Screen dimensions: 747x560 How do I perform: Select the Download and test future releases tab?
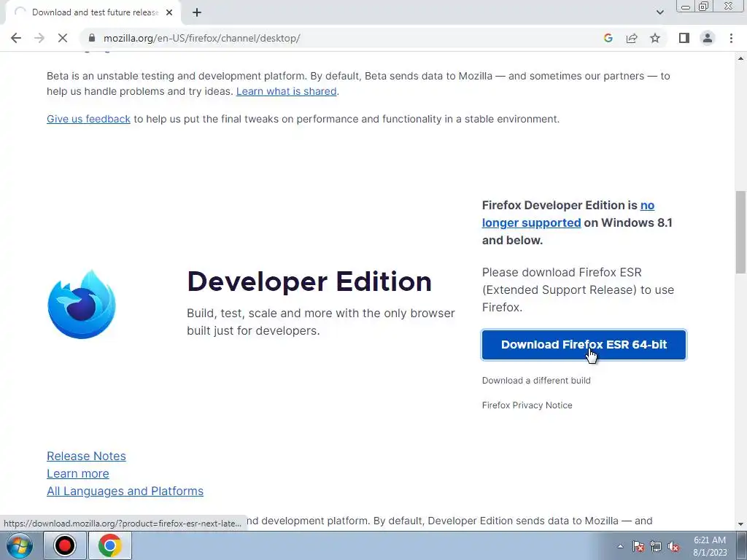(x=93, y=12)
